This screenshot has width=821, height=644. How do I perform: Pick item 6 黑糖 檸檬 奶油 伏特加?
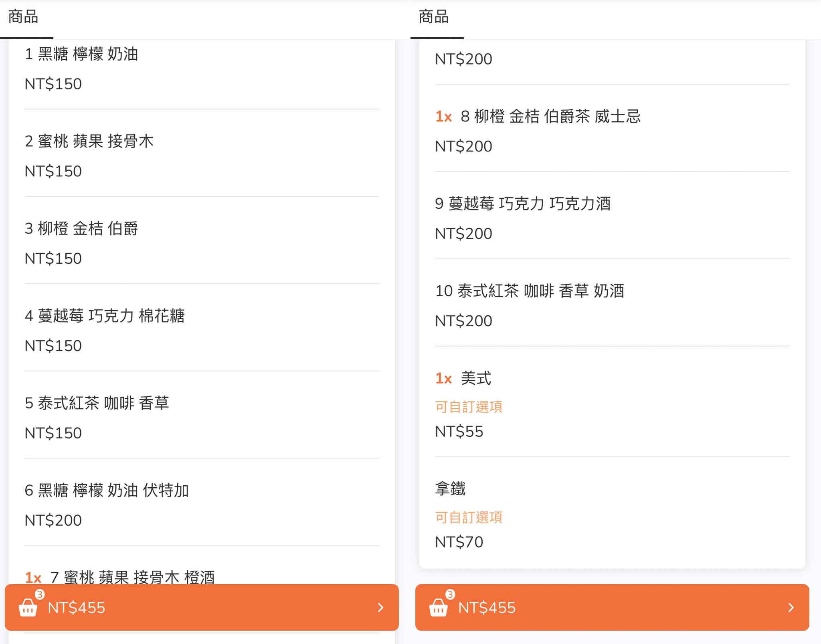[107, 491]
